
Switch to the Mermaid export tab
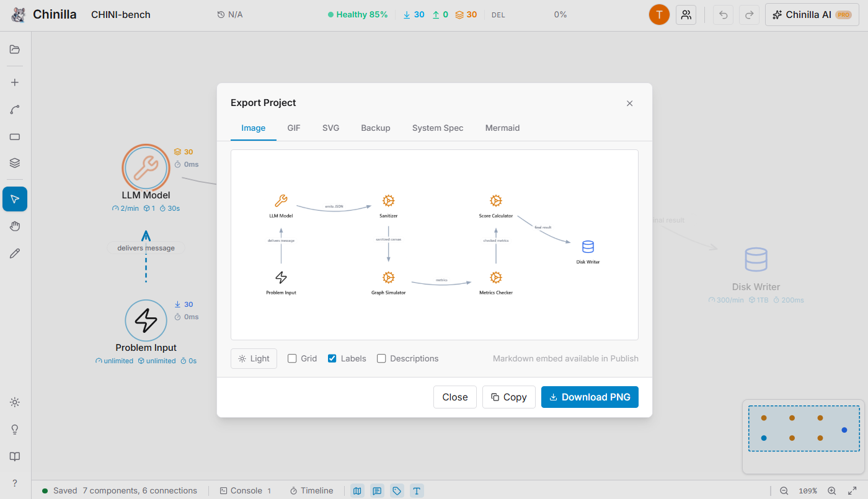[x=502, y=128]
